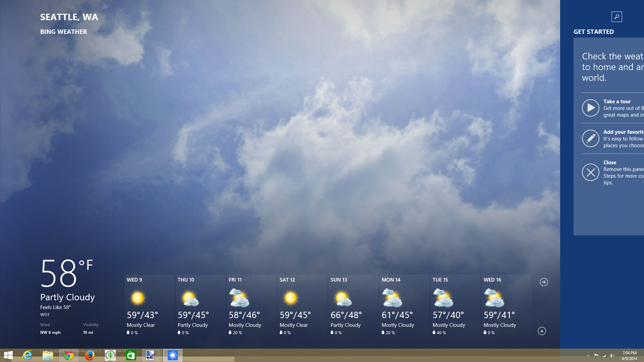This screenshot has height=362, width=644.
Task: Open Internet Explorer from taskbar
Action: coord(27,355)
